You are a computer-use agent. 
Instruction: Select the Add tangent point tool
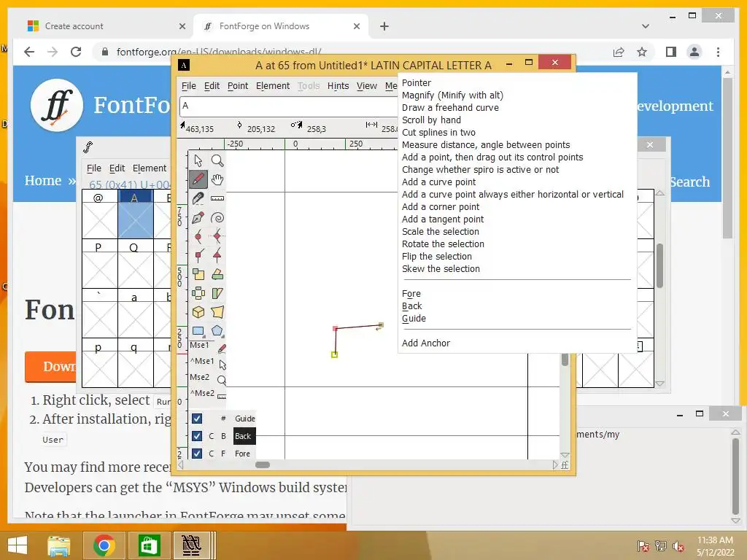[x=217, y=256]
